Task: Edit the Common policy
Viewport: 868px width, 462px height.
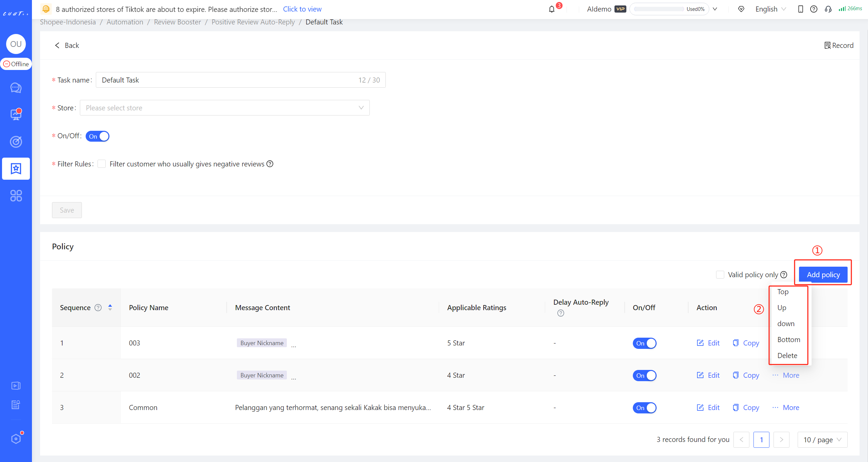Action: point(708,407)
